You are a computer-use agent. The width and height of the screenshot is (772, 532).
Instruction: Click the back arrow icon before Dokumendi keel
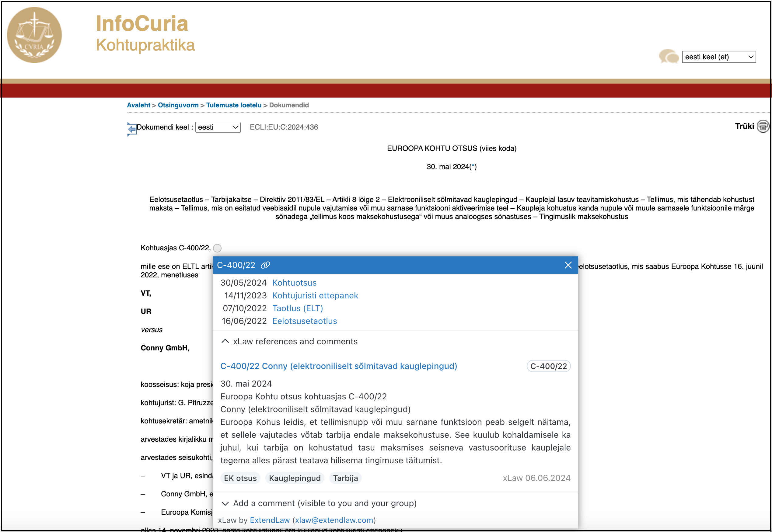click(132, 128)
